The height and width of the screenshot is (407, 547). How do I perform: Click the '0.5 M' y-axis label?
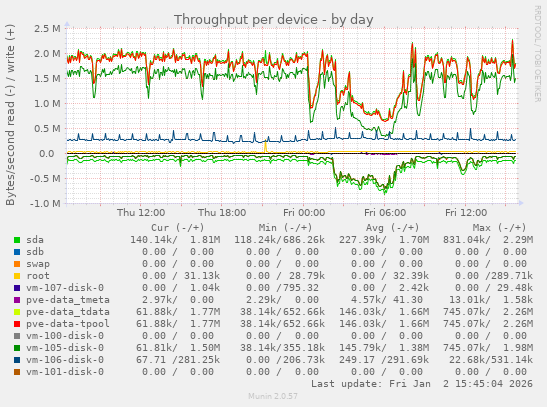click(x=47, y=129)
